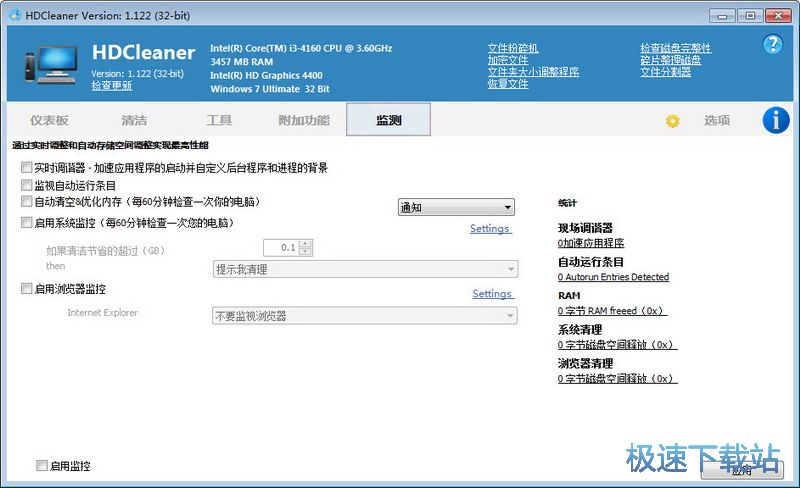Click 检查更新 link
This screenshot has width=800, height=488.
[112, 85]
